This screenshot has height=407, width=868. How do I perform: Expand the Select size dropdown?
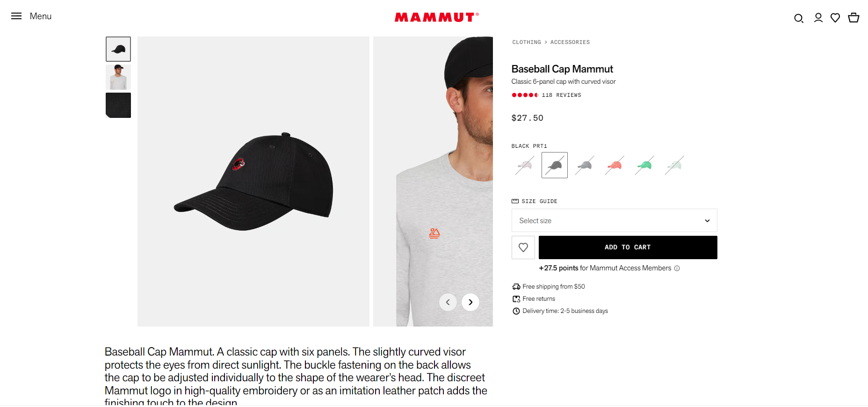tap(615, 220)
